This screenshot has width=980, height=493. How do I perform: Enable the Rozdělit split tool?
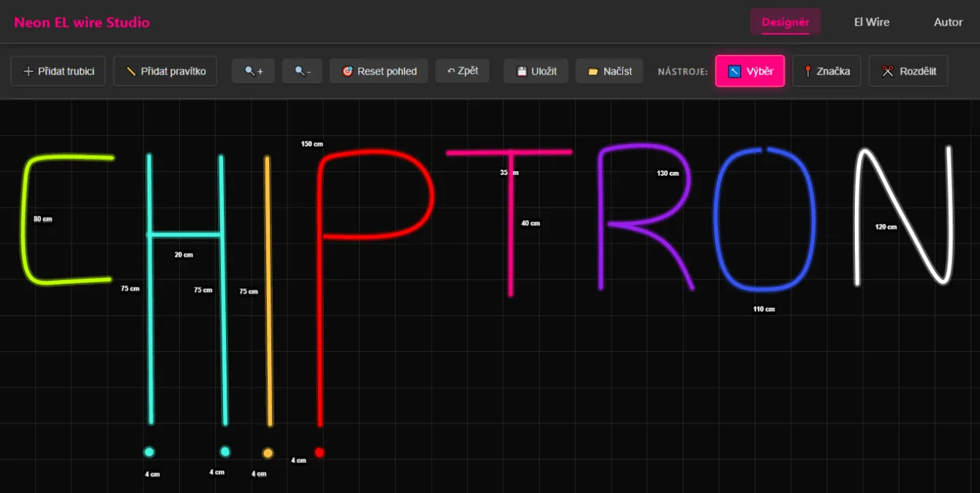pyautogui.click(x=908, y=71)
